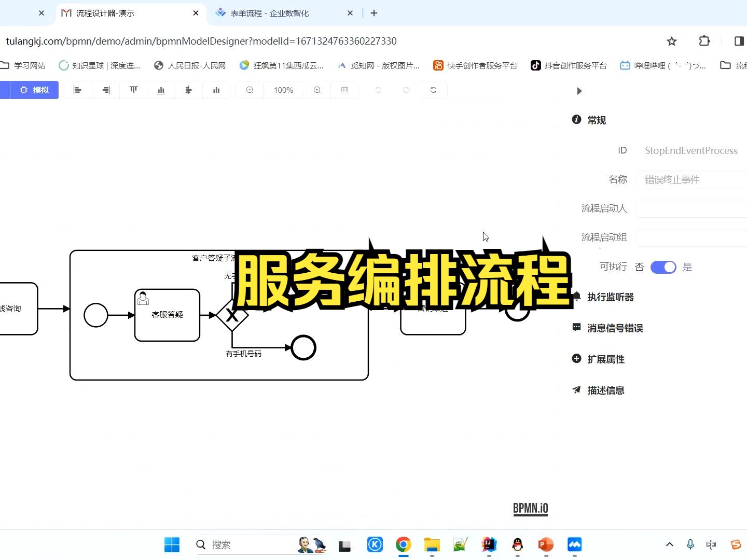Zoom in the canvas

[317, 90]
